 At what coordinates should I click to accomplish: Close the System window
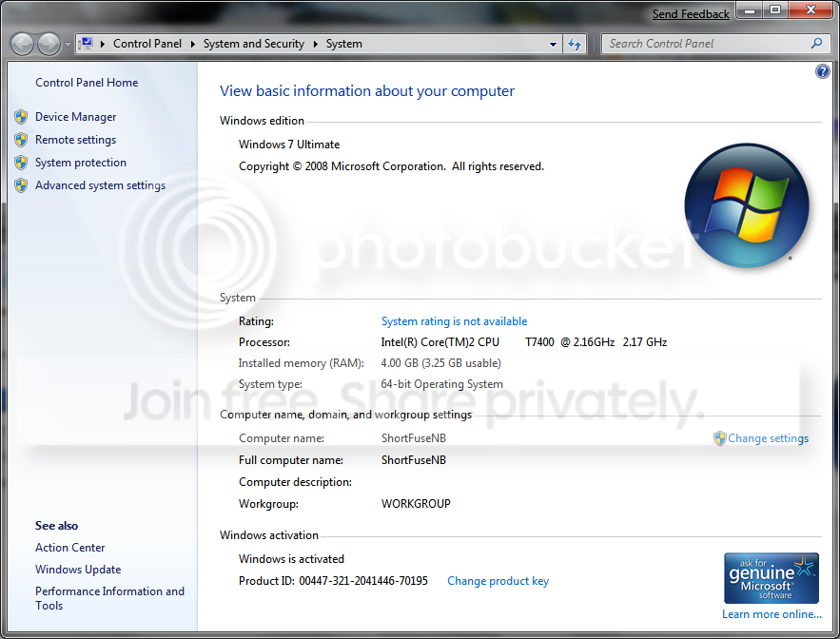point(810,10)
